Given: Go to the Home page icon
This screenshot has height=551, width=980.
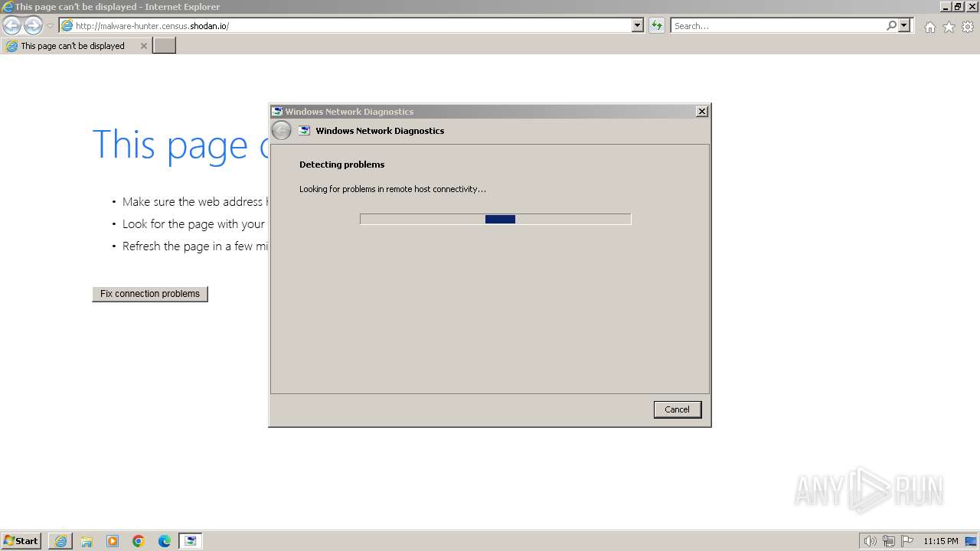Looking at the screenshot, I should tap(929, 27).
